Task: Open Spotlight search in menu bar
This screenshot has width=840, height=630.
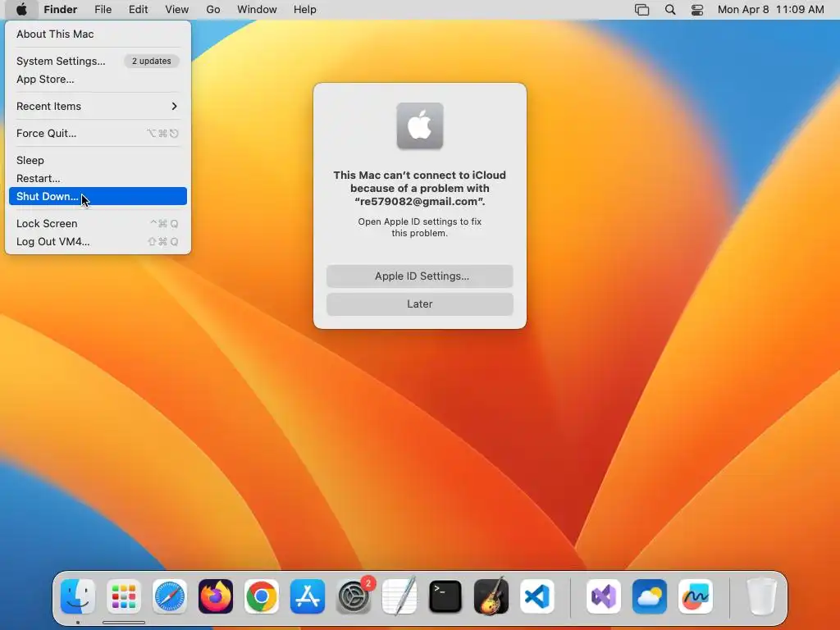Action: 669,10
